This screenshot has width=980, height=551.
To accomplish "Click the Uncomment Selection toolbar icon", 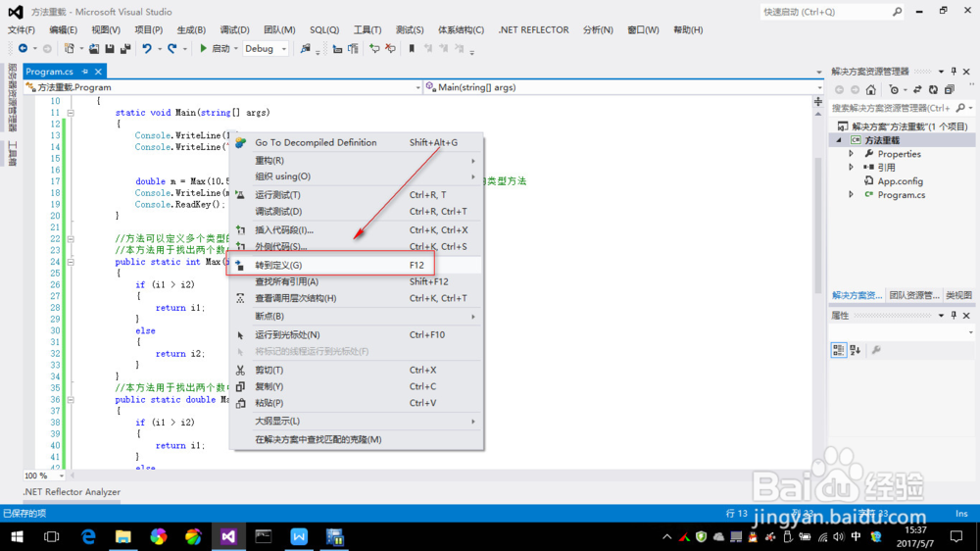I will click(x=391, y=49).
